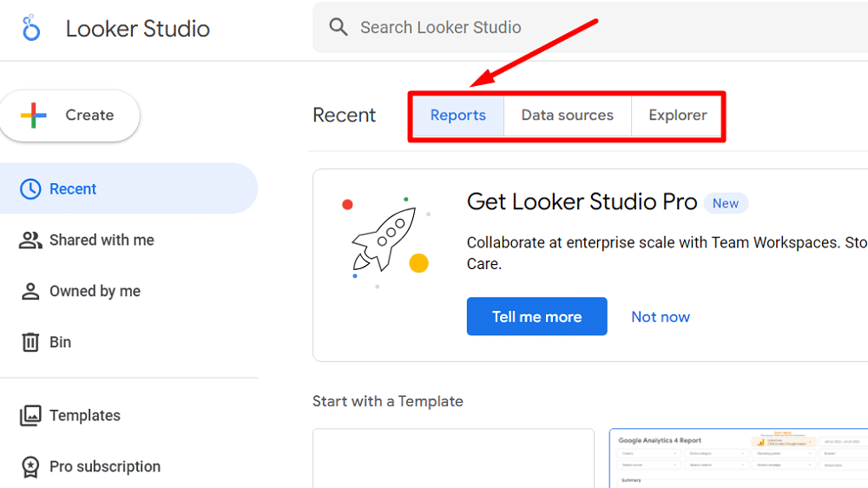
Task: Switch to the Reports tab
Action: click(x=458, y=115)
